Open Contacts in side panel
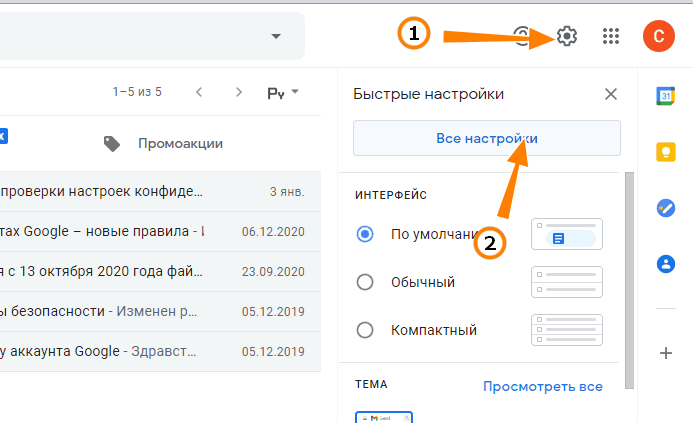Viewport: 693px width, 423px height. 664,264
